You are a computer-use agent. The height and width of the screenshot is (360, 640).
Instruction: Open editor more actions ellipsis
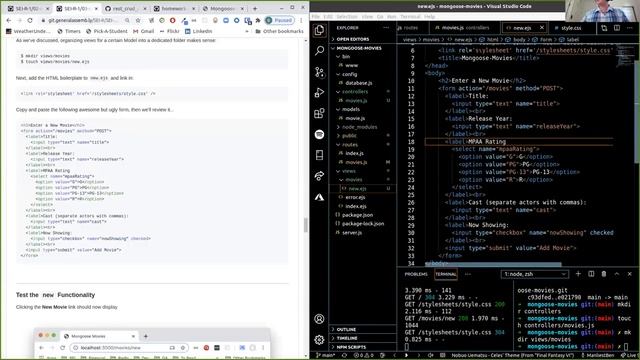coord(630,28)
